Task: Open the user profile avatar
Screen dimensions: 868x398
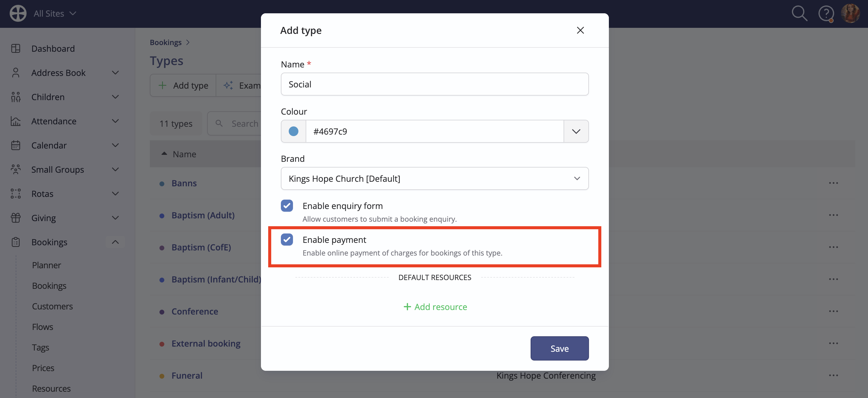Action: [850, 14]
